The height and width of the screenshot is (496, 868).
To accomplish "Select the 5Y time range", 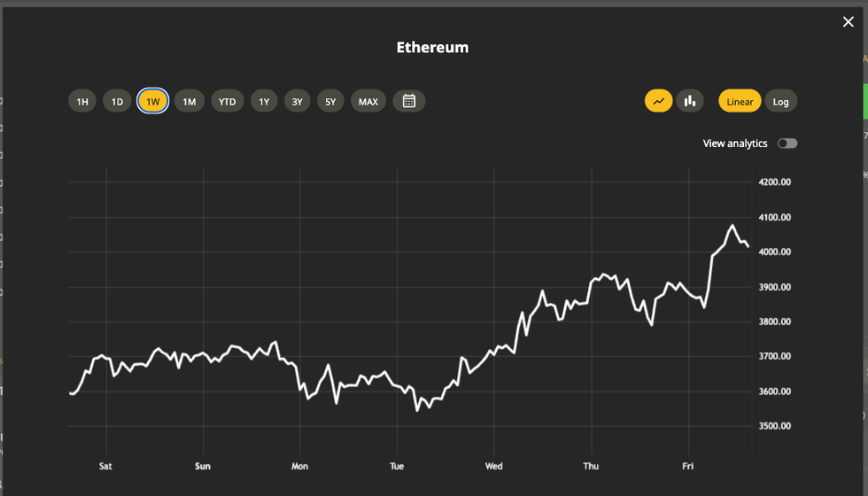I will (330, 101).
